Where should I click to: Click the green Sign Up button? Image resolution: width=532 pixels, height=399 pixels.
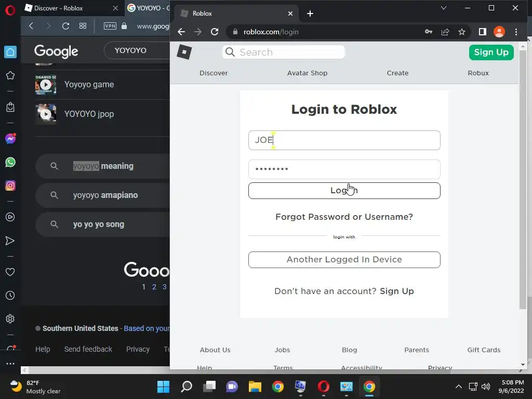coord(491,52)
